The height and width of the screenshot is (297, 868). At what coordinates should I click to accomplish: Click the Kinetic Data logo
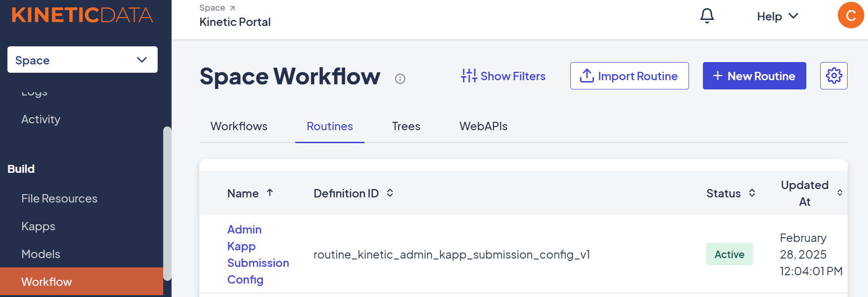82,15
